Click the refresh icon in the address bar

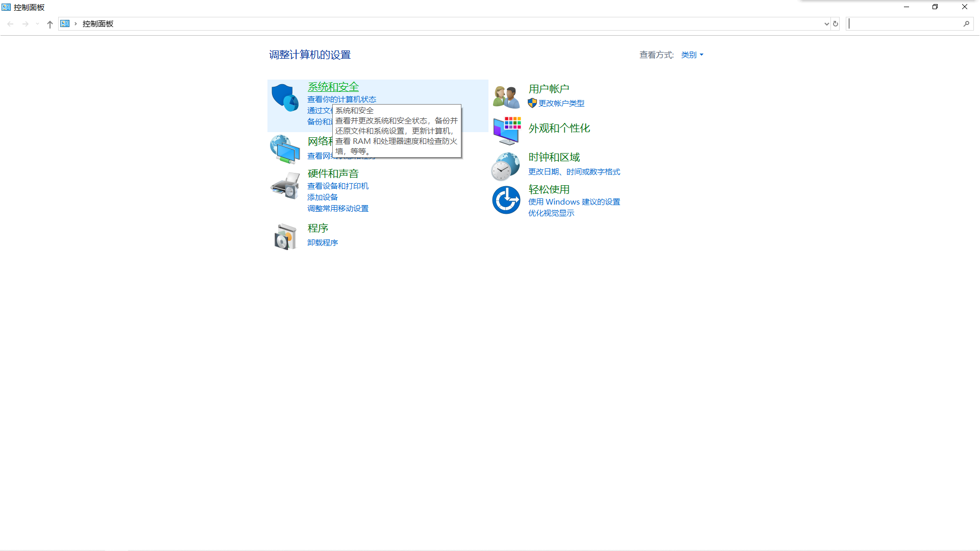coord(835,23)
